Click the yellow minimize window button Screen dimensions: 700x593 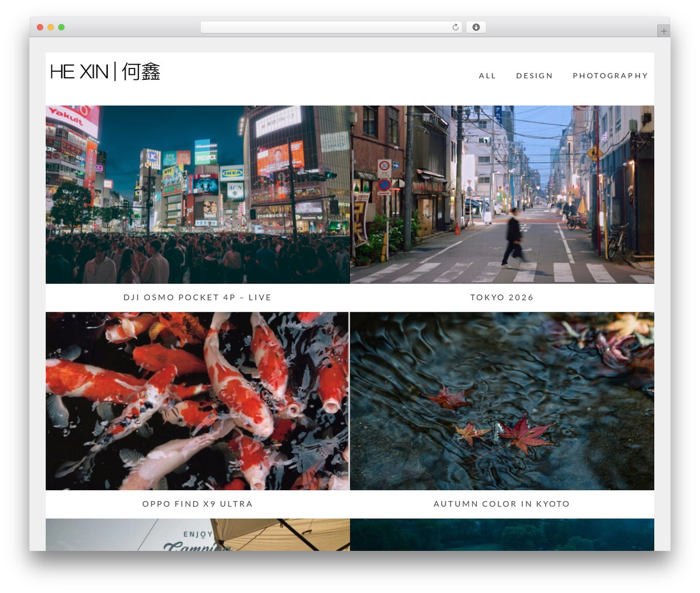point(50,27)
